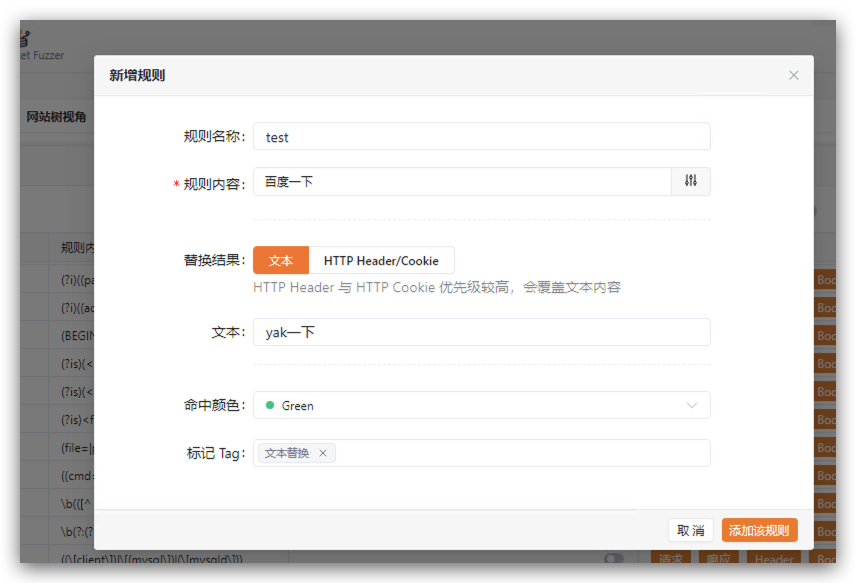Click the 添加该规则 button

759,530
